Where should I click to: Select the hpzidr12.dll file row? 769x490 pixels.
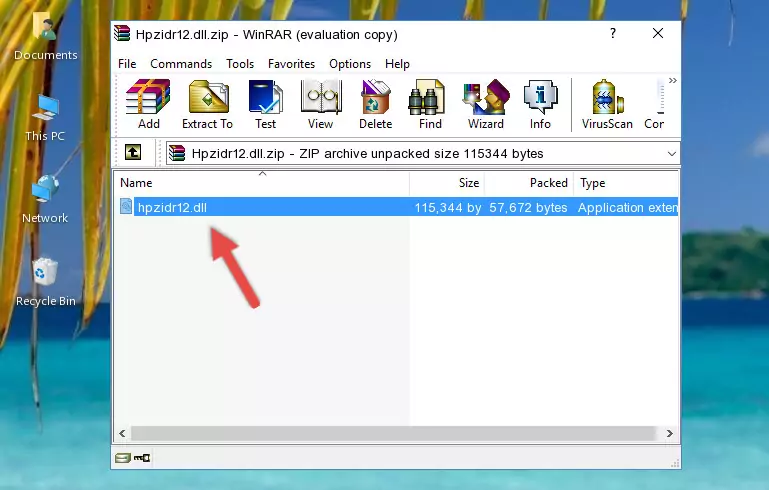click(x=397, y=207)
